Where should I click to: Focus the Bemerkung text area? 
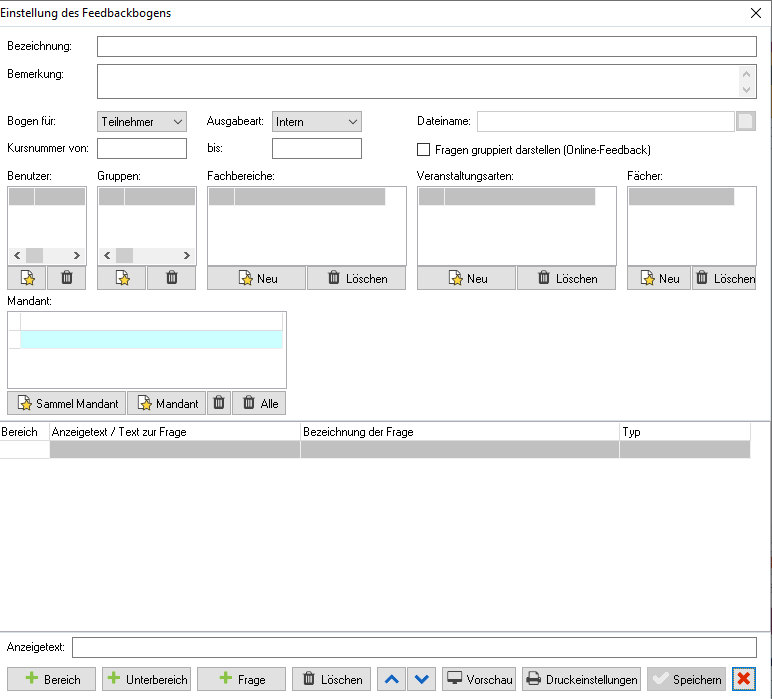427,81
